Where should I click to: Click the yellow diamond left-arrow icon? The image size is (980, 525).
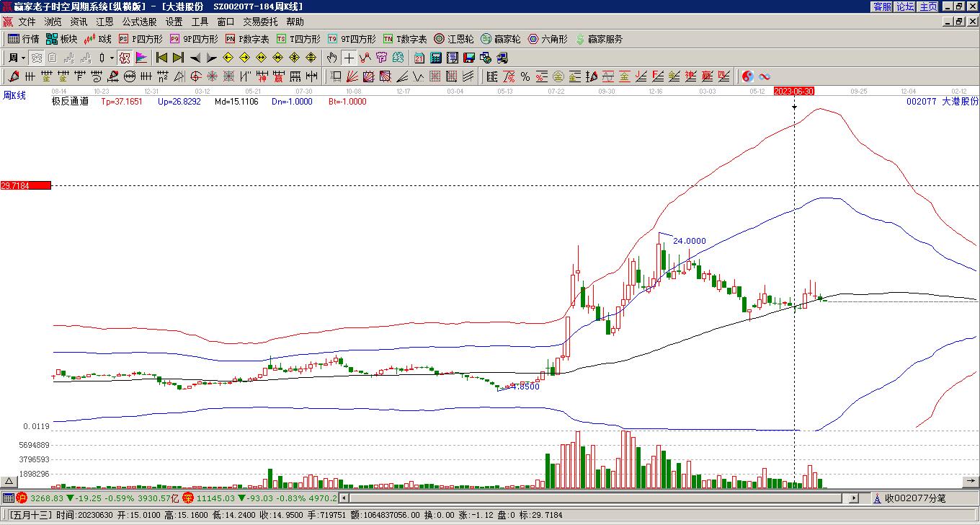(228, 58)
